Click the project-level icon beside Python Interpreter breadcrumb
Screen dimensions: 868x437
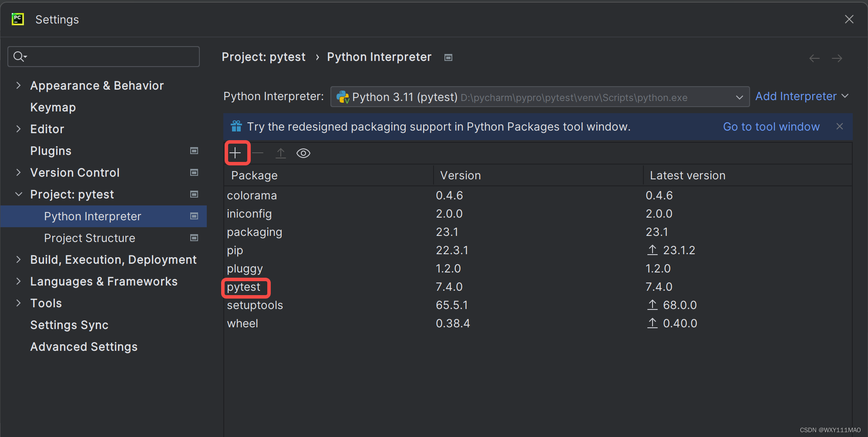pyautogui.click(x=448, y=57)
